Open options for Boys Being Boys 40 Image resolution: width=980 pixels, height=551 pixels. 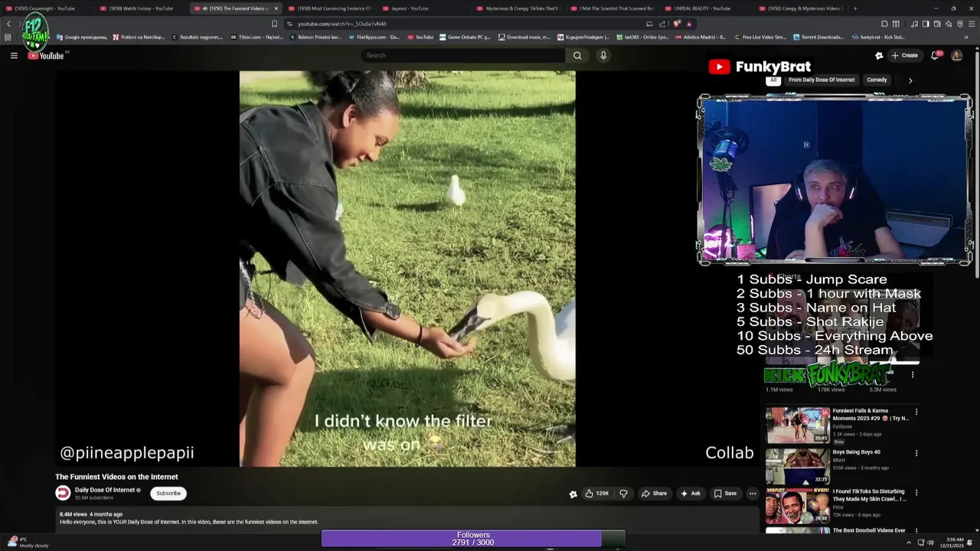pyautogui.click(x=916, y=453)
